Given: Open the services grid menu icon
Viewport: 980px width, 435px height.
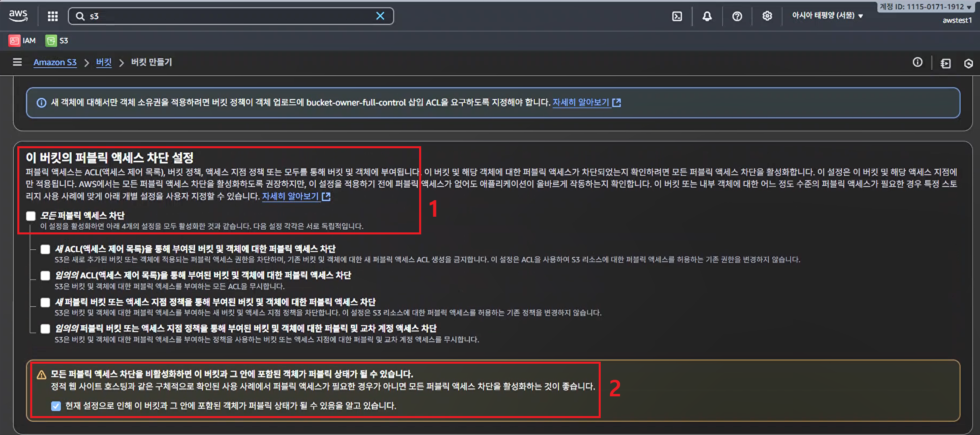Looking at the screenshot, I should coord(53,16).
